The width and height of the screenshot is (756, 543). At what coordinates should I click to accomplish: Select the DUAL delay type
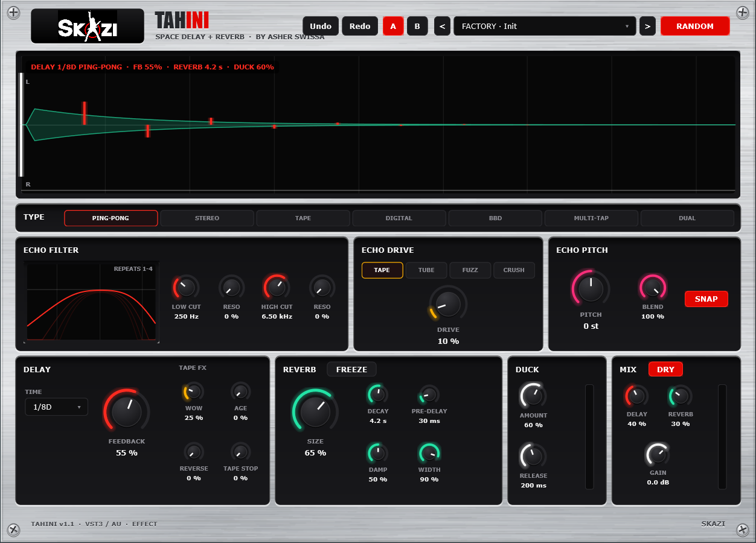tap(687, 218)
